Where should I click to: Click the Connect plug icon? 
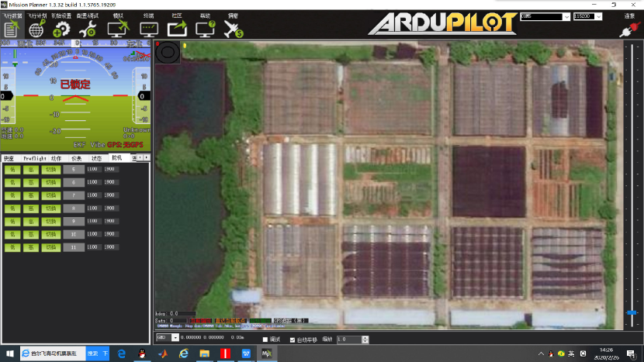click(x=627, y=29)
